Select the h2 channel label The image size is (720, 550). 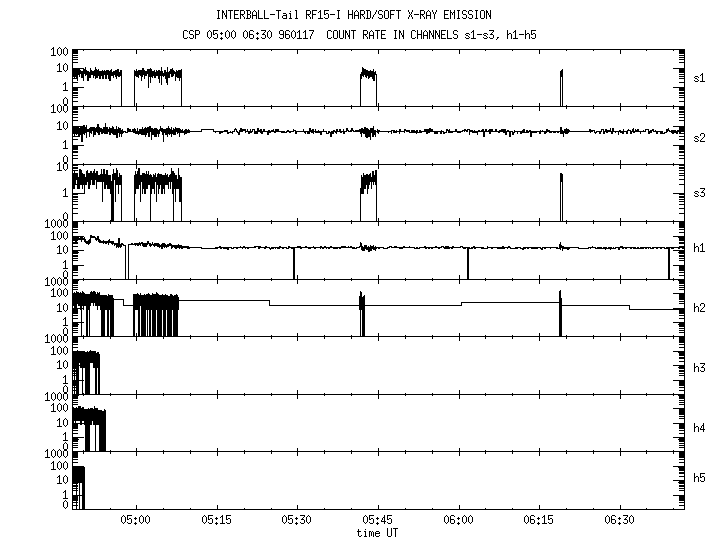(701, 308)
